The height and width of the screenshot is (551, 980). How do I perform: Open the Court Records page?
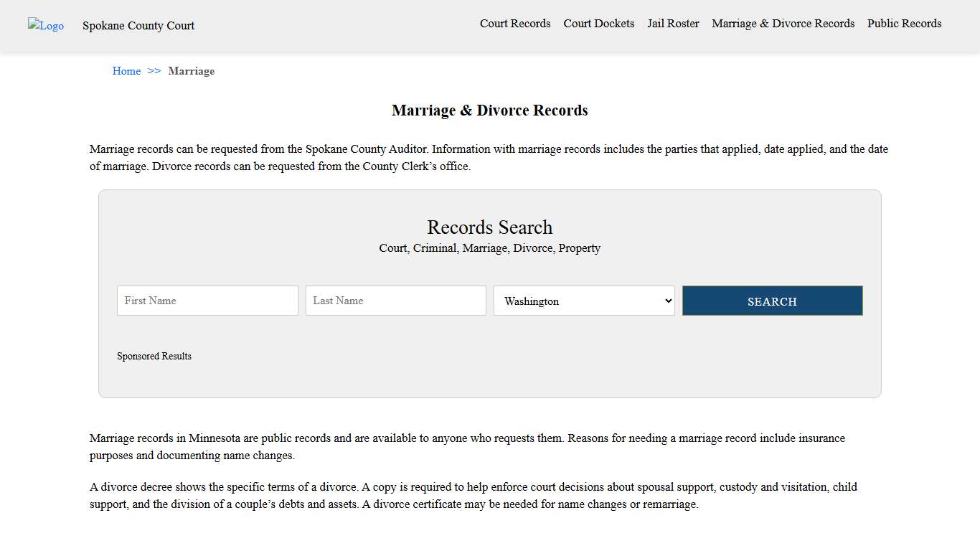point(515,23)
